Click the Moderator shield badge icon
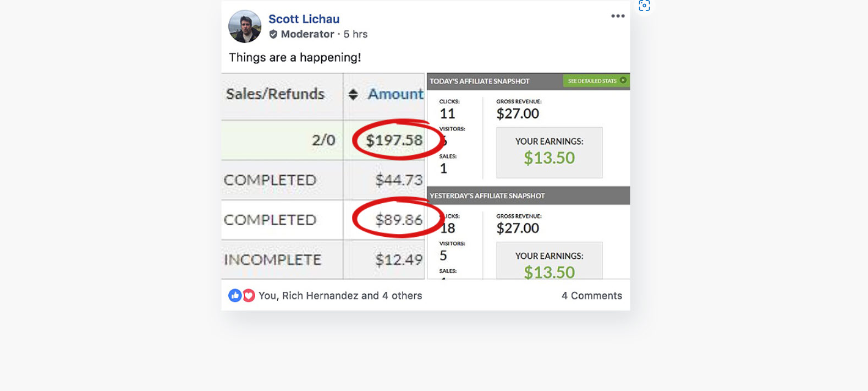The image size is (868, 391). pyautogui.click(x=273, y=34)
